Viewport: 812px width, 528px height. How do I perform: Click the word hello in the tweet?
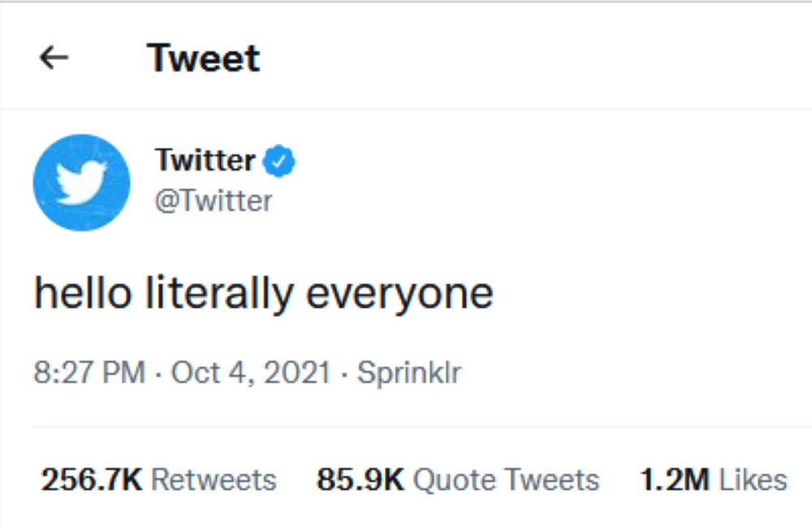point(81,292)
